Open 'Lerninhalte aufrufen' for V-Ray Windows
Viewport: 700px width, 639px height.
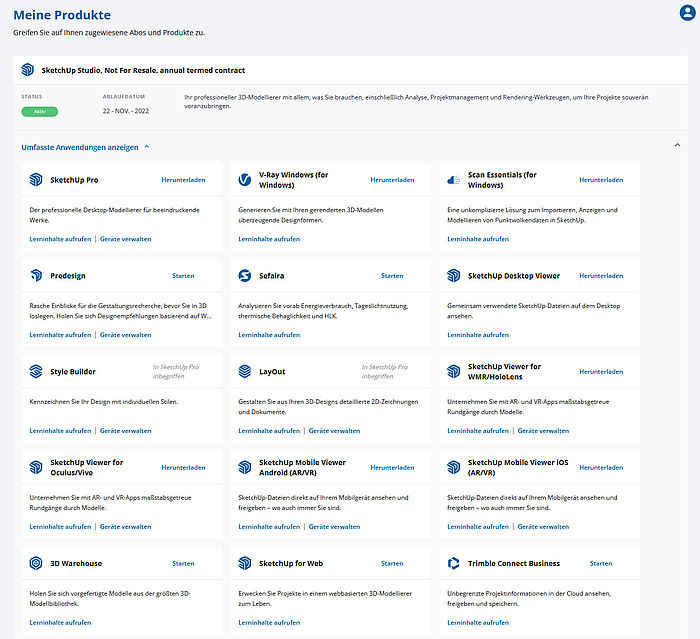269,239
